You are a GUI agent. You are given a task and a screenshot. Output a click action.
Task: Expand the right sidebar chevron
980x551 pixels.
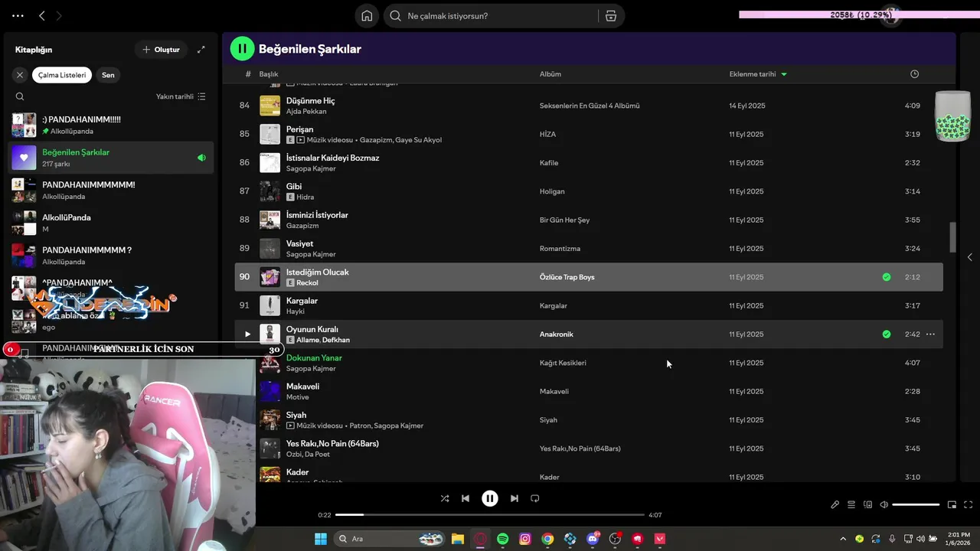point(970,257)
